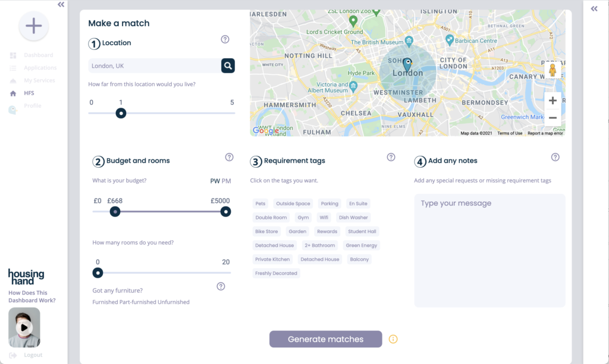Toggle the Parking tag
This screenshot has height=364, width=609.
[x=329, y=203]
